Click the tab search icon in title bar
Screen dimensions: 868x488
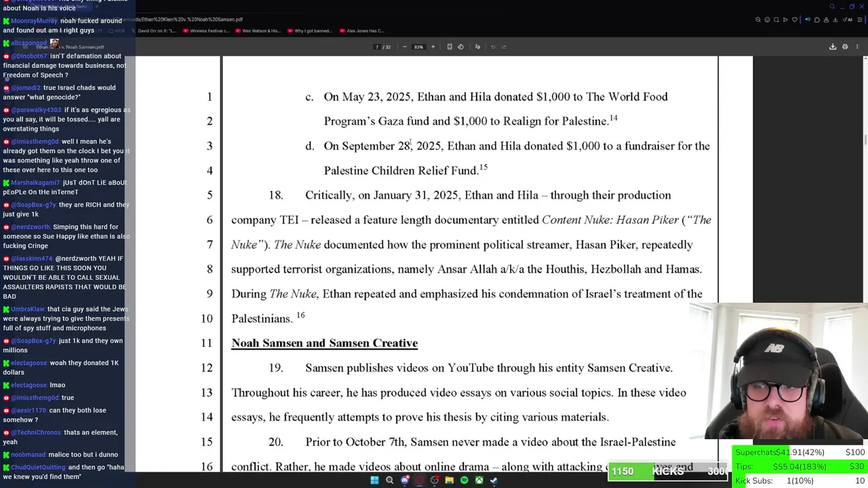[832, 6]
